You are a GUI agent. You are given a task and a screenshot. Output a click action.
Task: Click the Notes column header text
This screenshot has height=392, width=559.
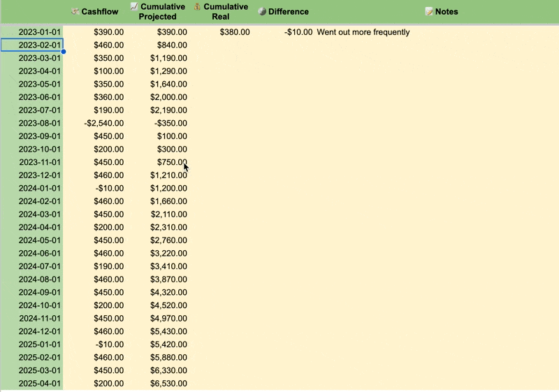447,12
